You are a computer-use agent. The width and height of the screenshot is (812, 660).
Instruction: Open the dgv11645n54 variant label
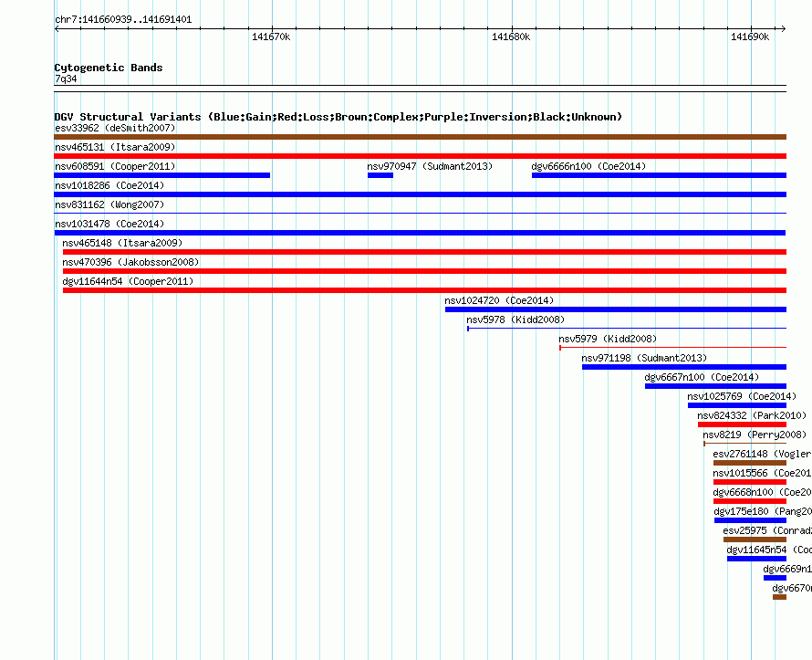tap(769, 550)
